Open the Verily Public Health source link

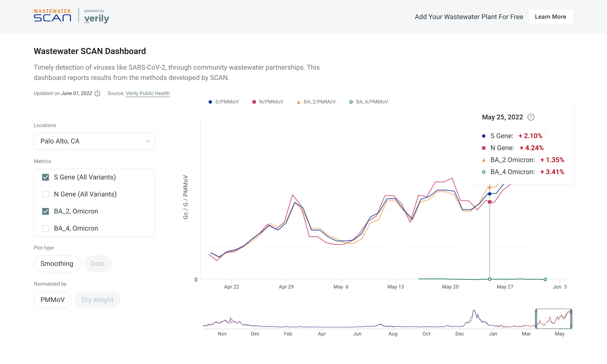click(x=148, y=93)
